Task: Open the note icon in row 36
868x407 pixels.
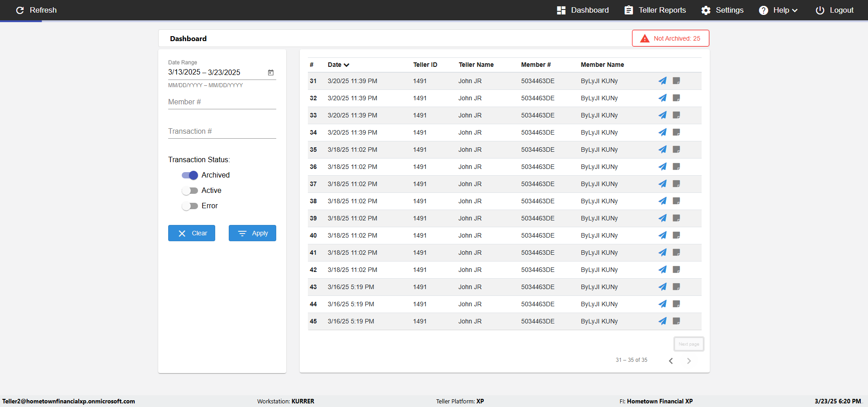Action: click(676, 167)
